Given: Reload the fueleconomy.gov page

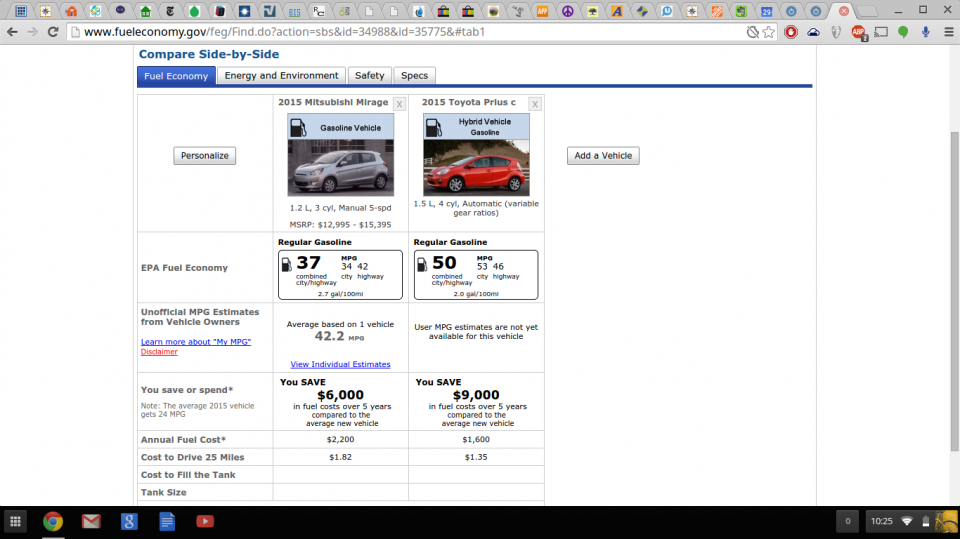Looking at the screenshot, I should coord(53,32).
